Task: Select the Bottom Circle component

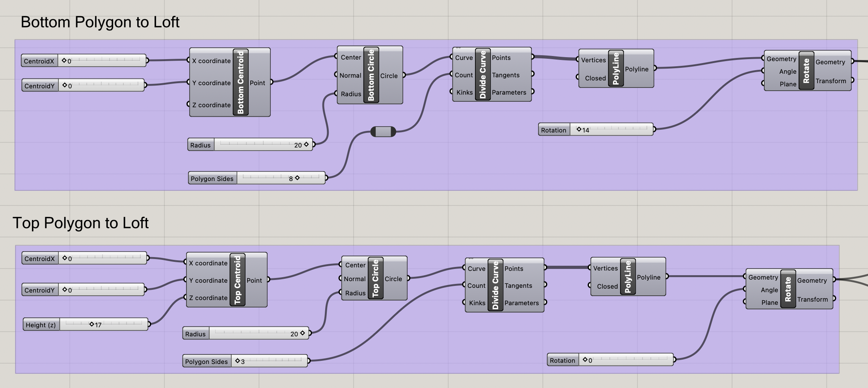Action: coord(371,75)
